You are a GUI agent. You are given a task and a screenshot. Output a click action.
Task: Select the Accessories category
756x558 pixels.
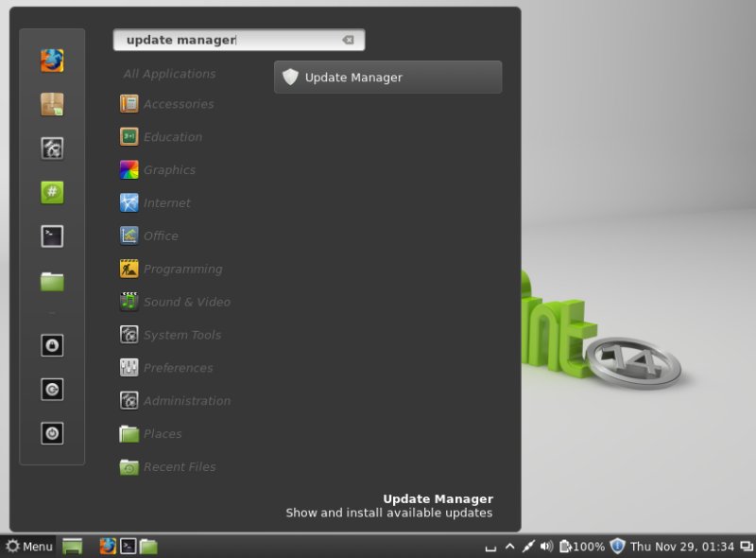point(178,104)
